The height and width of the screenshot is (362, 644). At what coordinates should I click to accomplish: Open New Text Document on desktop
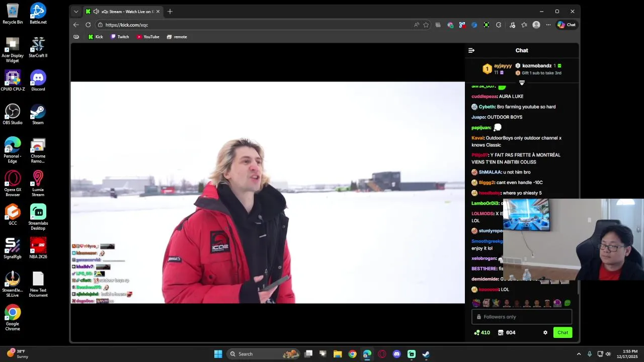coord(38,285)
